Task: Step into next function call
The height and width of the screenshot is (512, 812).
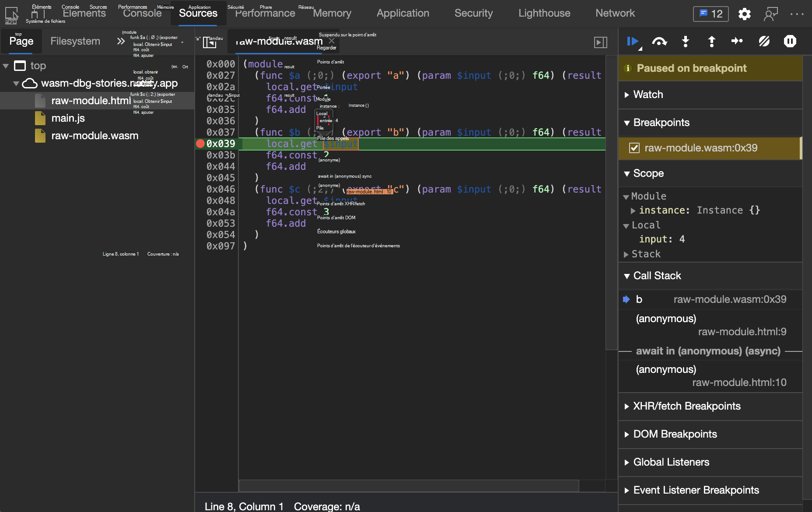Action: point(686,42)
